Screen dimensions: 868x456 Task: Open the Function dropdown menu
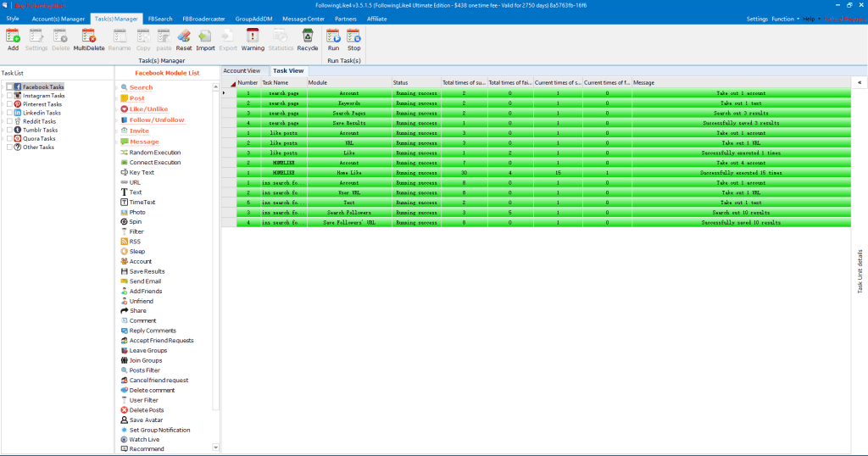pyautogui.click(x=785, y=19)
